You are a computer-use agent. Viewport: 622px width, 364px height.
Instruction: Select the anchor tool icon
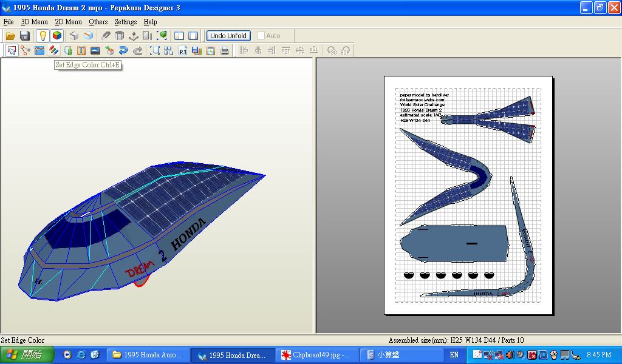(x=134, y=36)
